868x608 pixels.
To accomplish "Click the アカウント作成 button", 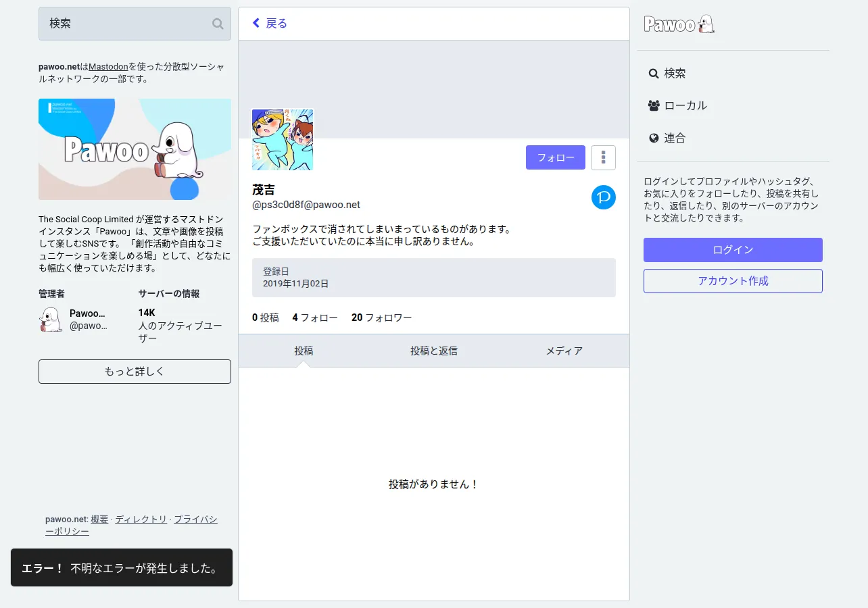I will pyautogui.click(x=733, y=281).
